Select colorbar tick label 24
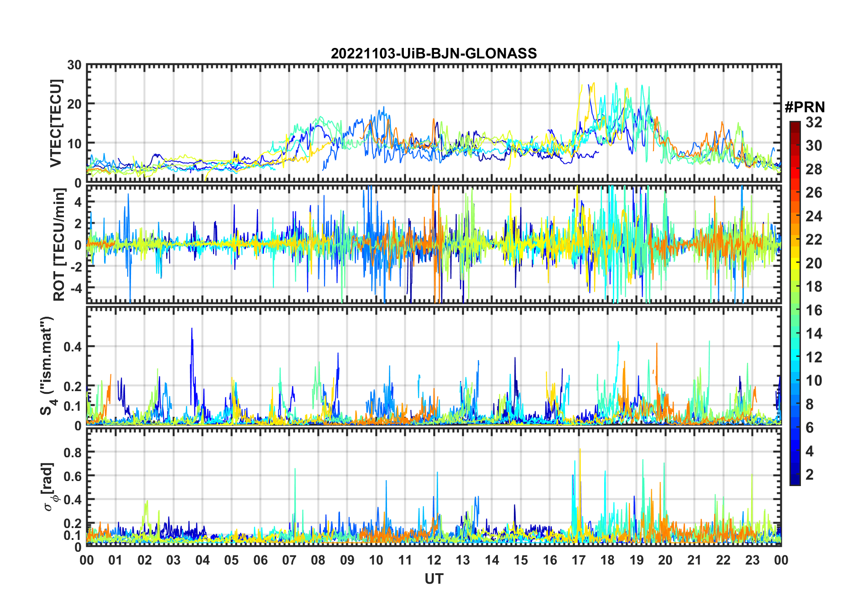Viewport: 868px width, 607px height. click(x=814, y=216)
